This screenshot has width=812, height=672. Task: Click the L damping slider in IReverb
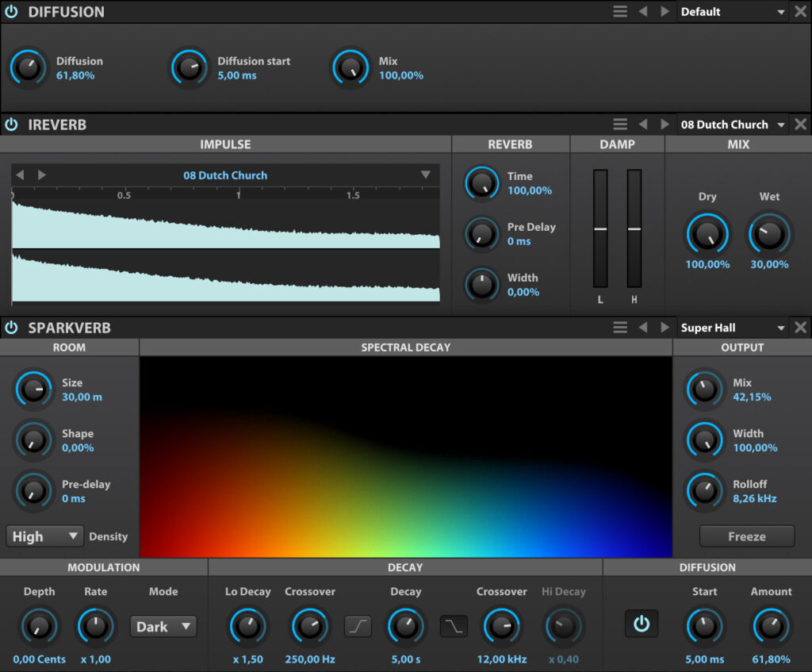(600, 228)
